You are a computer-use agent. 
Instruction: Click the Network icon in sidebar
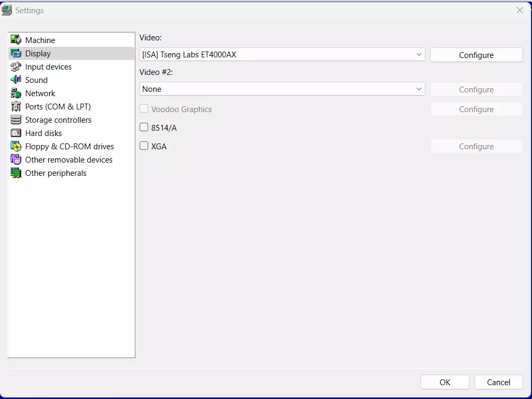click(15, 93)
